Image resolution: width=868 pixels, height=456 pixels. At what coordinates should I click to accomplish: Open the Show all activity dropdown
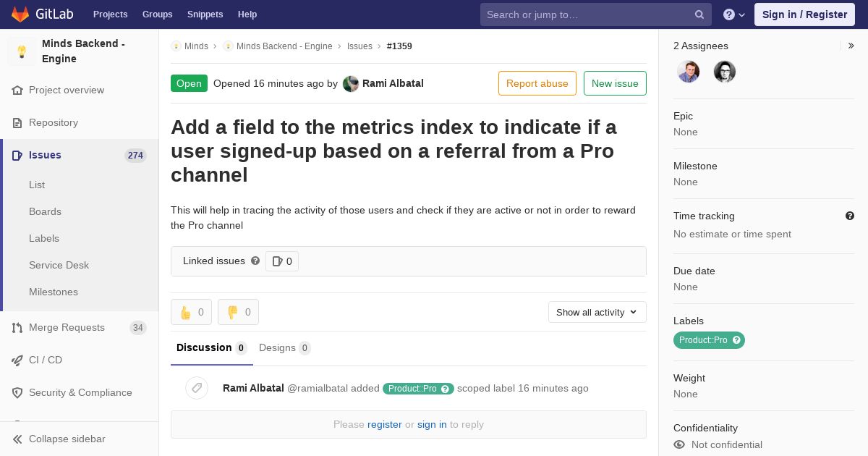(x=597, y=312)
